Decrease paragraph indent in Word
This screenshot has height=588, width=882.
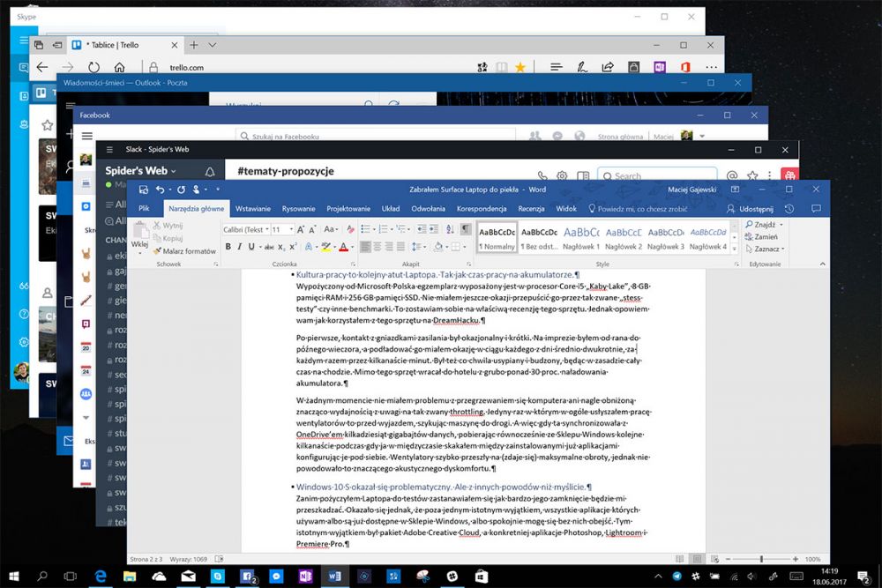(422, 229)
